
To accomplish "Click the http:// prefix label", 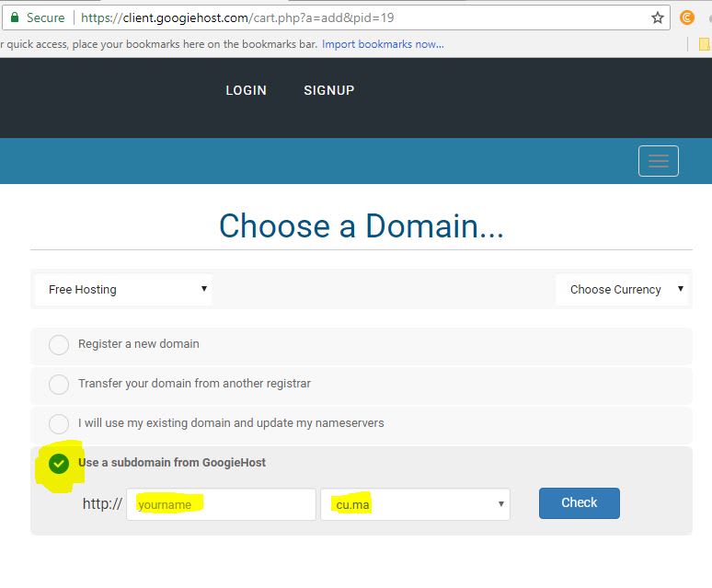I will [102, 503].
